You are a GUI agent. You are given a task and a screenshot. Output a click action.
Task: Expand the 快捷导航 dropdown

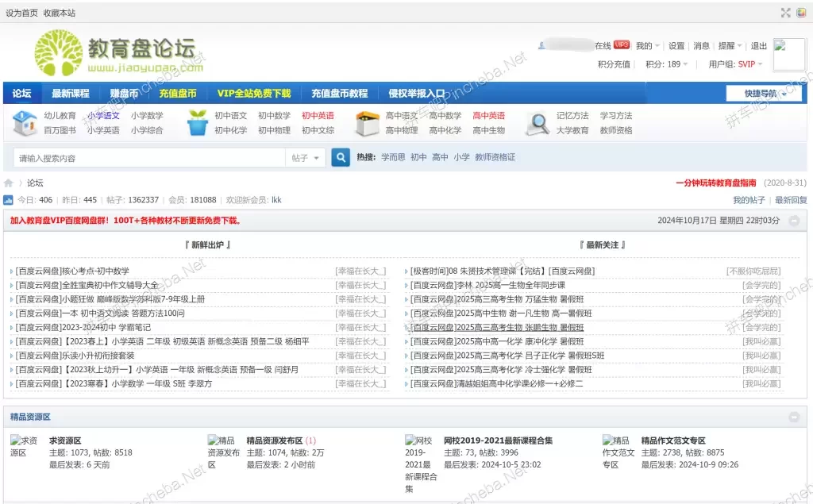tap(761, 94)
